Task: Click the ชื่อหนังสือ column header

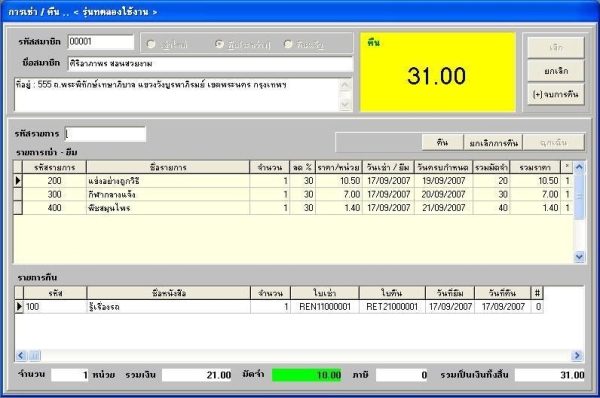Action: tap(169, 293)
